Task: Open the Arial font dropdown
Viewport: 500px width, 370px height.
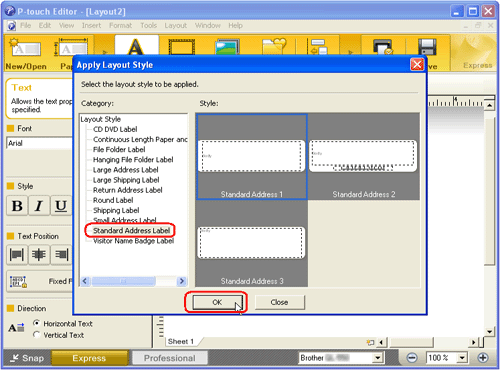Action: coord(39,143)
